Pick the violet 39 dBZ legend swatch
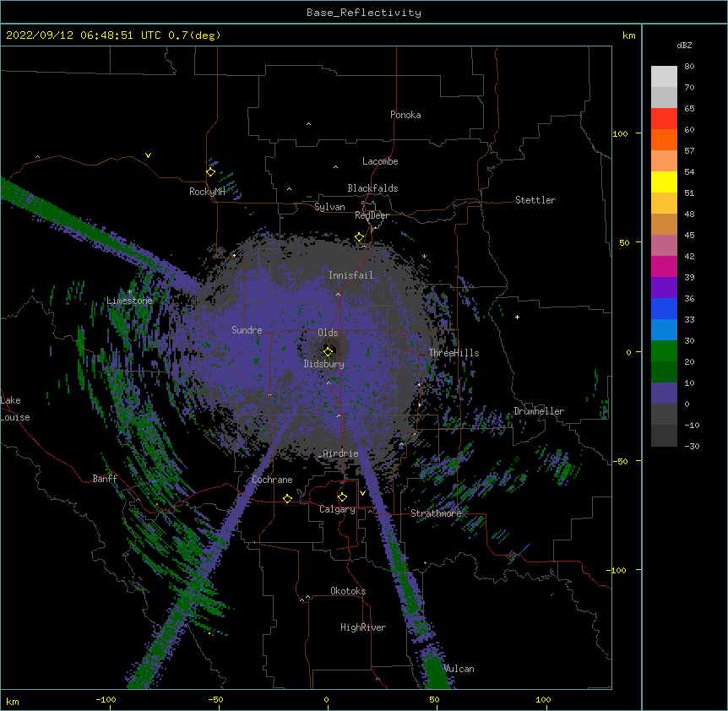Screen dimensions: 728x711 click(x=664, y=287)
